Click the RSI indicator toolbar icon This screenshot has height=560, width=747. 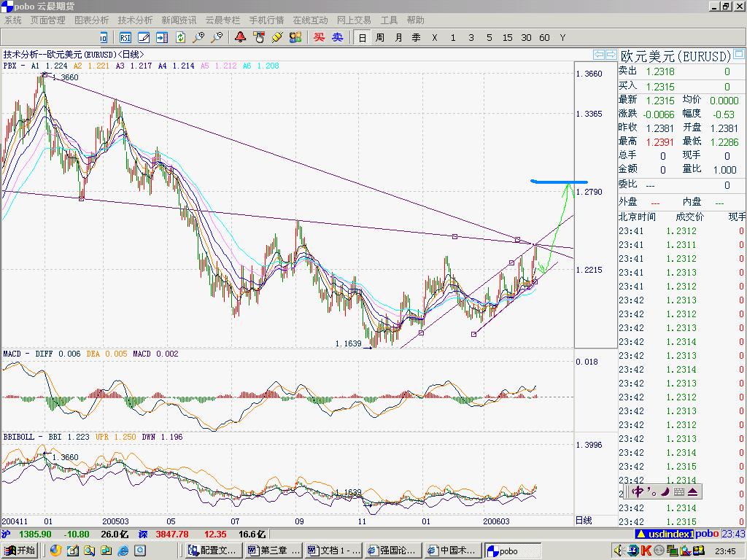(125, 37)
